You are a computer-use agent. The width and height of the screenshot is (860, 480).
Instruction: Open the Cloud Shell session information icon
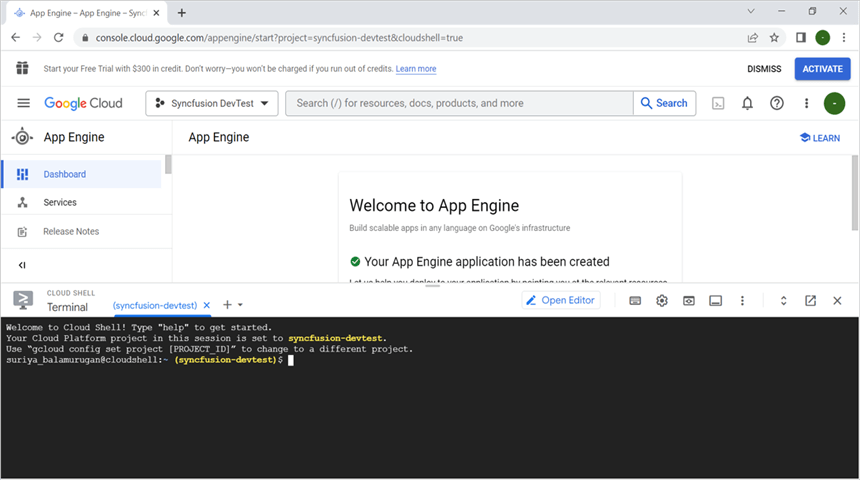[716, 301]
